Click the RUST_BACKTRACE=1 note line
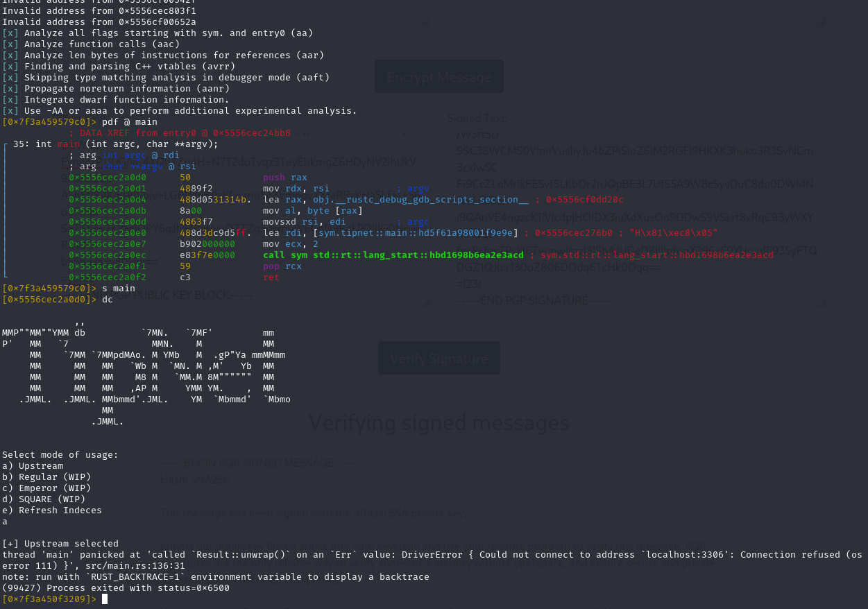This screenshot has height=609, width=868. tap(216, 577)
